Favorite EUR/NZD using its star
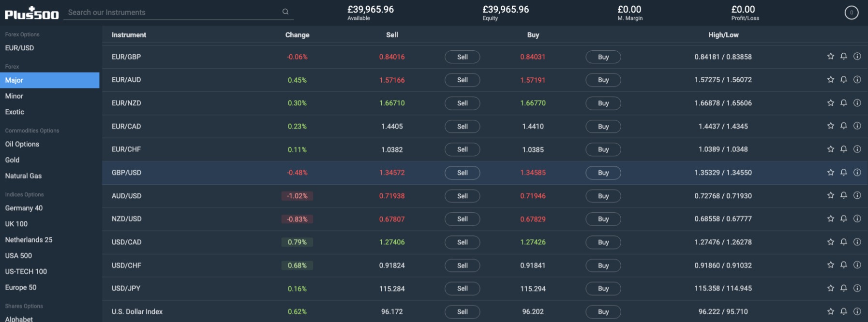868x322 pixels. click(x=831, y=103)
